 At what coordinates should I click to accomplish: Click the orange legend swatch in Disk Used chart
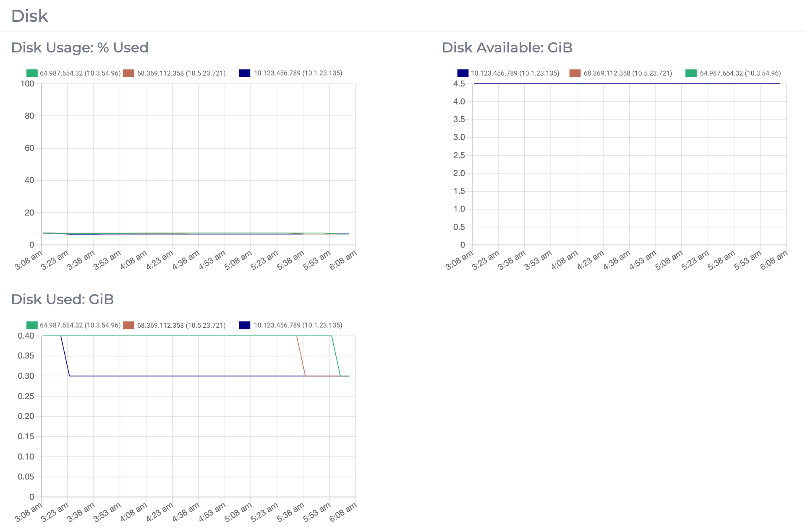click(x=129, y=324)
